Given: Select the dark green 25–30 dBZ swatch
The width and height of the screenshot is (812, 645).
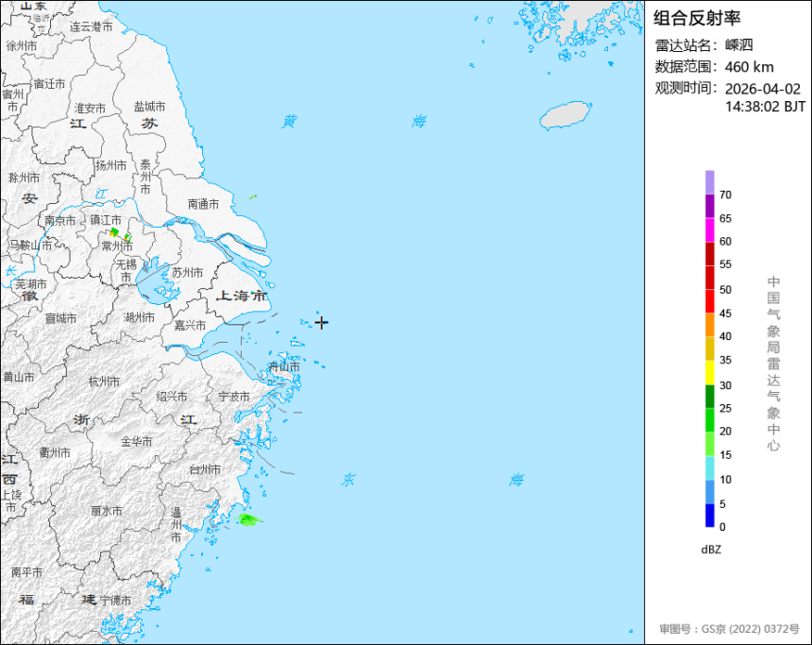Looking at the screenshot, I should [x=709, y=397].
